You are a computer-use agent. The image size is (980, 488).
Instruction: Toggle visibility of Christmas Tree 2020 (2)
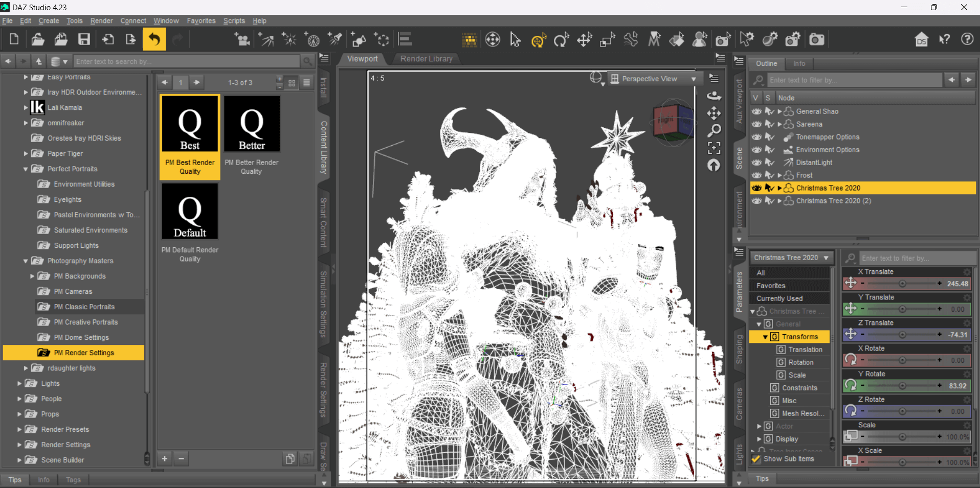pos(756,201)
